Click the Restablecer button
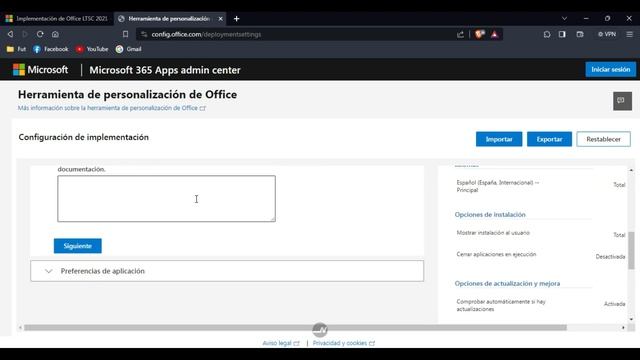Screen dimensions: 640x360 click(603, 139)
